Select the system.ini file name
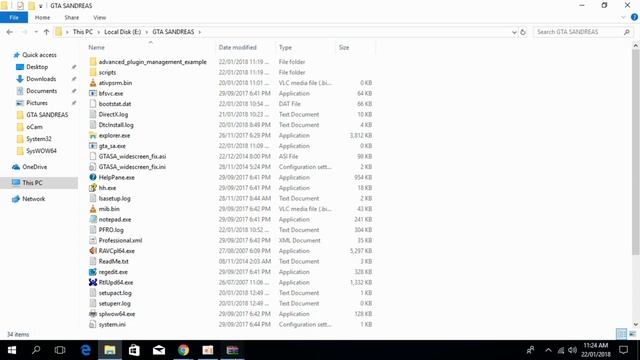The height and width of the screenshot is (360, 640). [112, 324]
